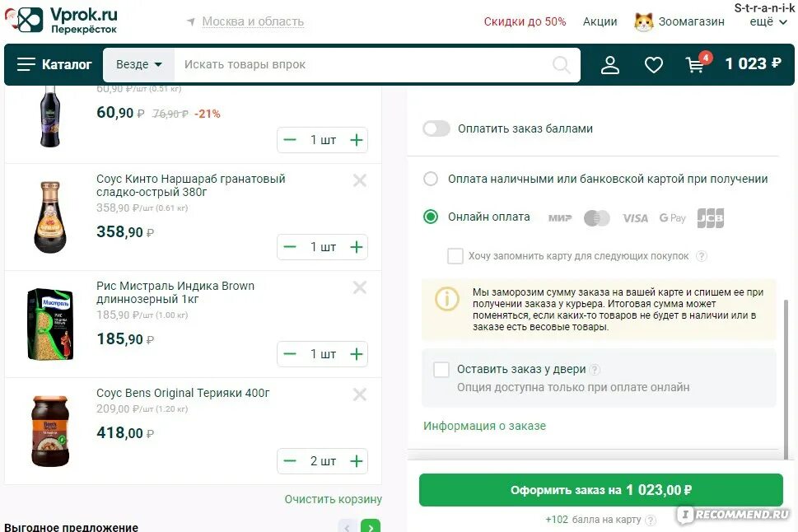Click Оформить заказ на 1 023,00 ₽ button
This screenshot has width=798, height=532.
(x=601, y=490)
